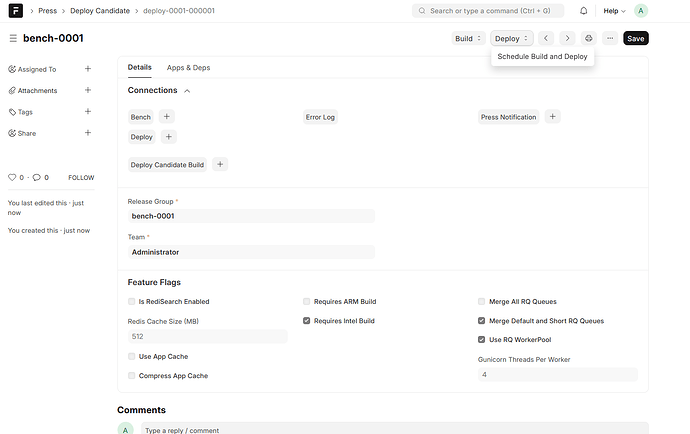The image size is (690, 434).
Task: Open Assigned To sidebar label
Action: point(37,69)
